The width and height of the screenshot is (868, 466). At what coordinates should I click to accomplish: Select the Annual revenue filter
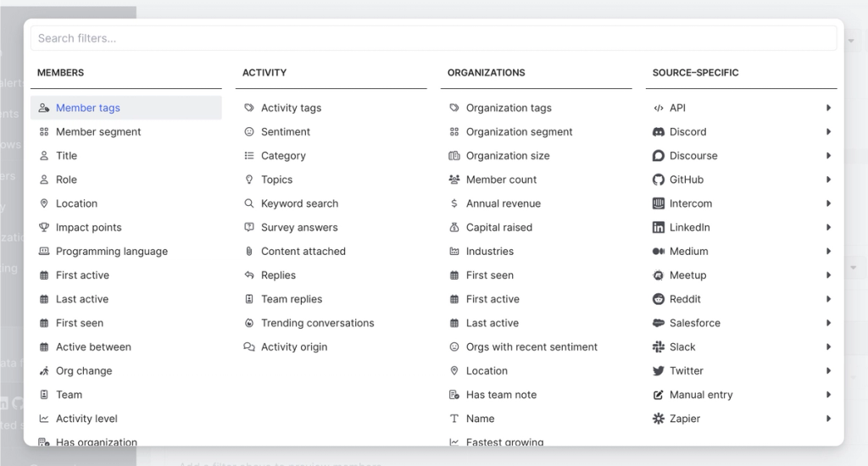503,204
